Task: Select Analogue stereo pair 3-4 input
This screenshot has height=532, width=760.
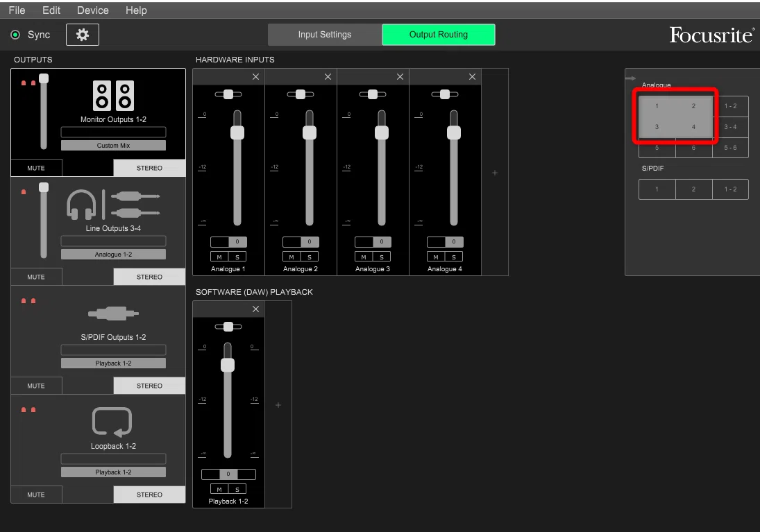Action: 730,127
